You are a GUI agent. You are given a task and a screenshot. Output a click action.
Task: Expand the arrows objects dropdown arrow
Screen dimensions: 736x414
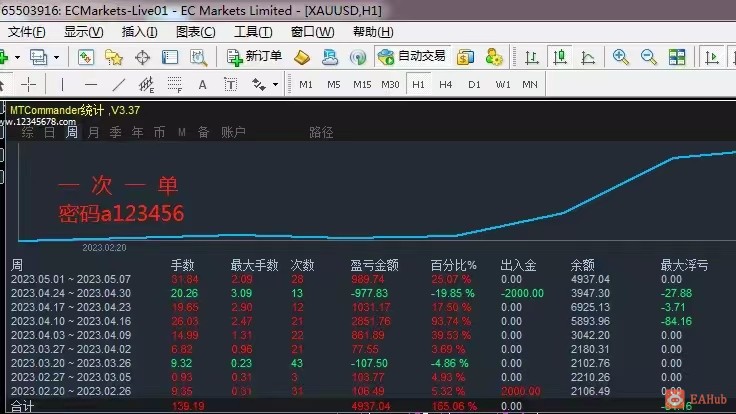pyautogui.click(x=276, y=85)
